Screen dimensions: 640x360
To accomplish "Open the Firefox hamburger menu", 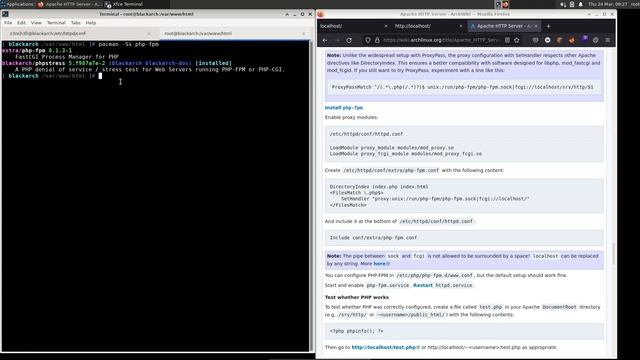I will [x=608, y=40].
